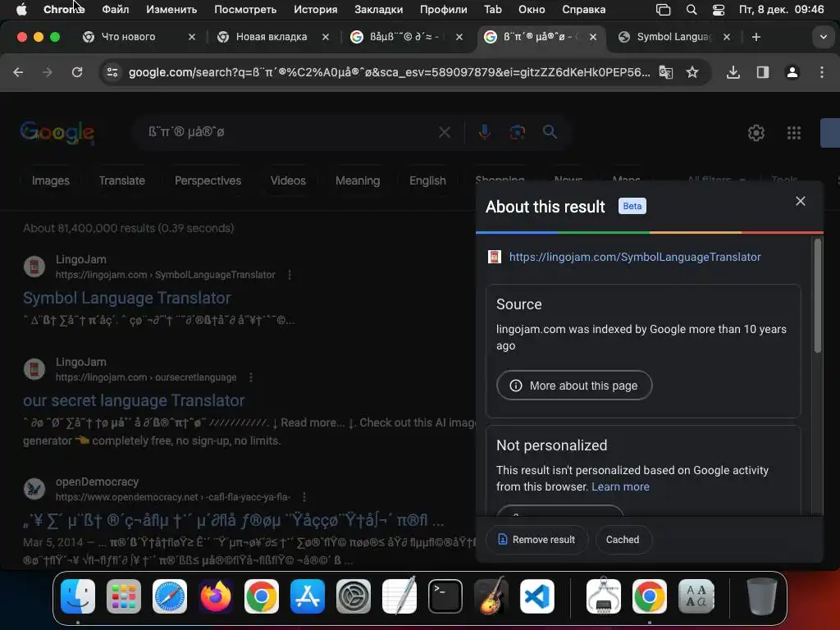This screenshot has height=630, width=840.
Task: Reload the current Google search page
Action: tap(77, 72)
